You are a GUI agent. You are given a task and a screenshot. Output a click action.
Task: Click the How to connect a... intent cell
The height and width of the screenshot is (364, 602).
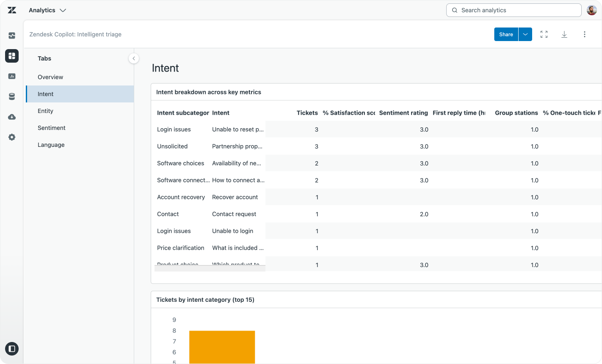(238, 180)
